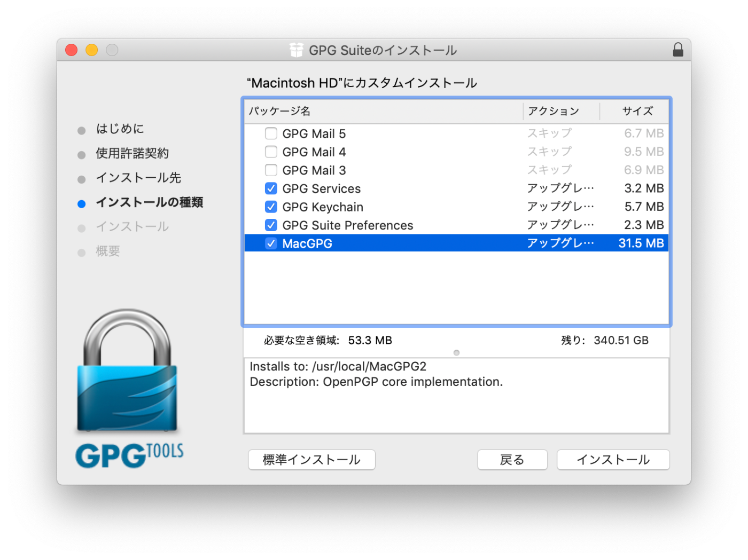Select the MacGPG row name
Viewport: 748px width, 560px height.
307,243
